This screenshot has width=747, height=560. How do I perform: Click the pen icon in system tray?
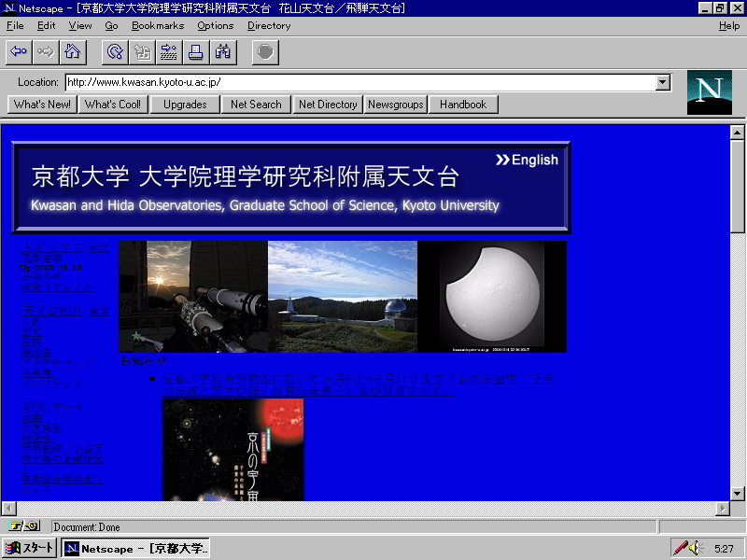681,548
